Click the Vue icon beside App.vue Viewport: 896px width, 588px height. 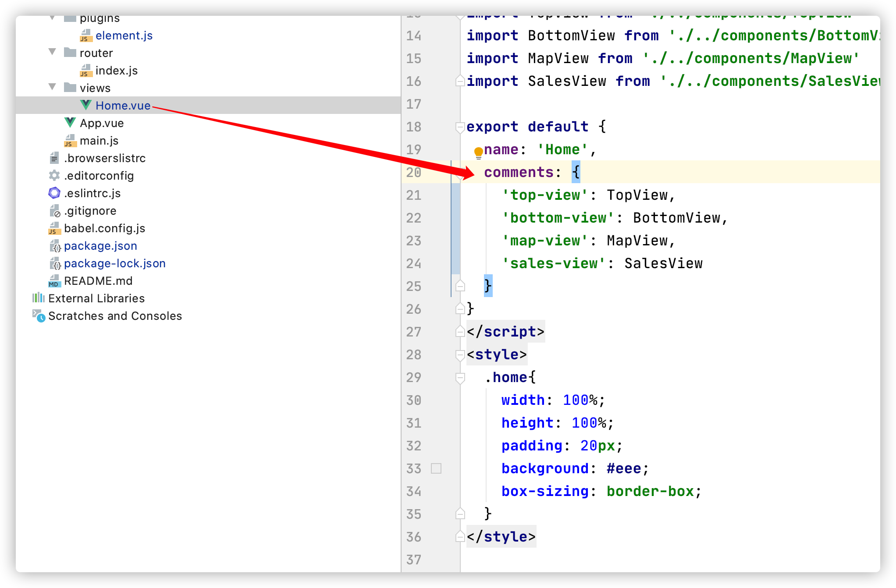tap(70, 123)
